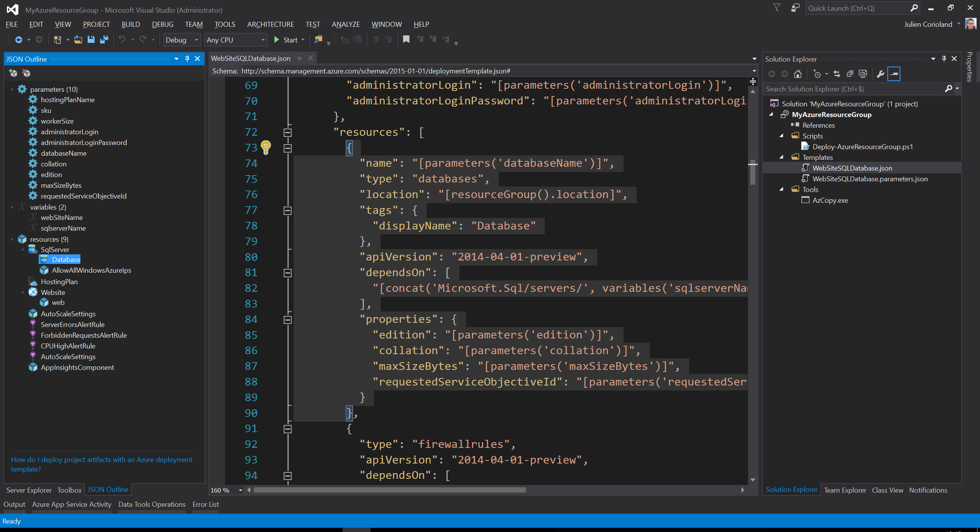Click the Pending Changes Filter clock icon
Screen dimensions: 980x532
[817, 74]
